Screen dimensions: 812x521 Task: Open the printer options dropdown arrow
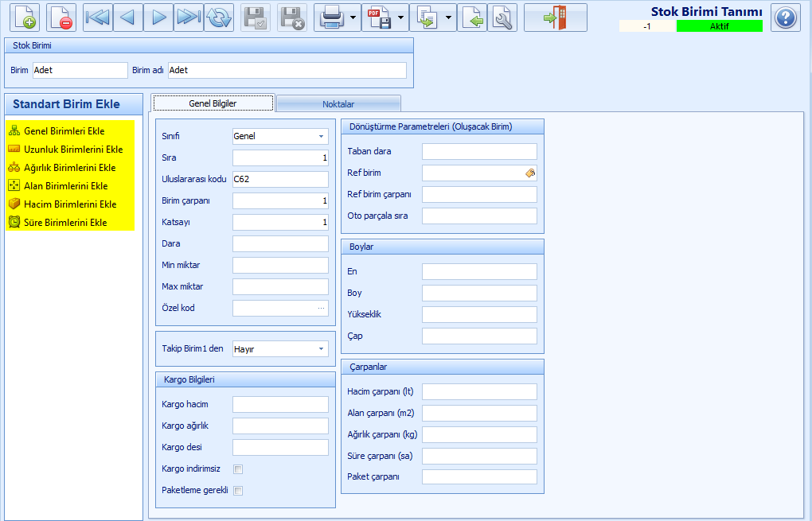[x=353, y=17]
